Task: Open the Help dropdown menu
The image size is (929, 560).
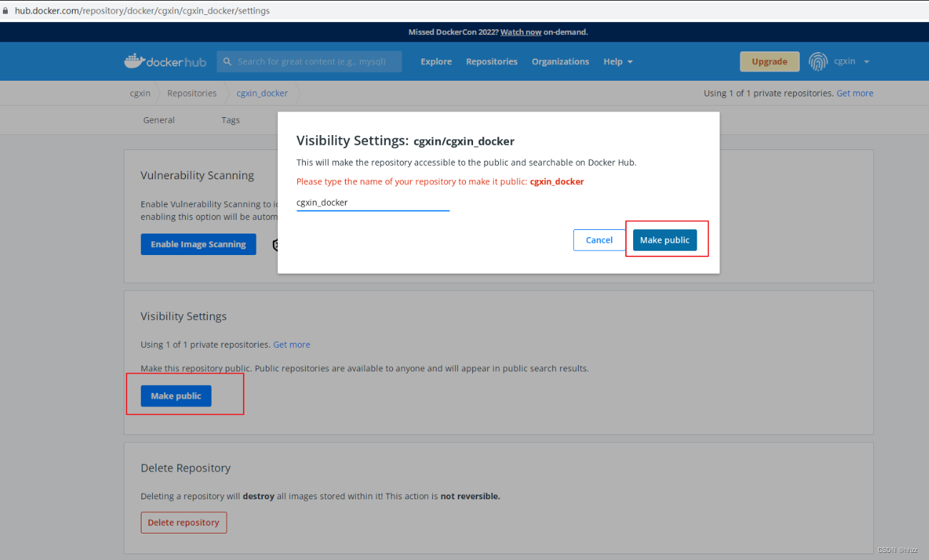Action: point(618,61)
